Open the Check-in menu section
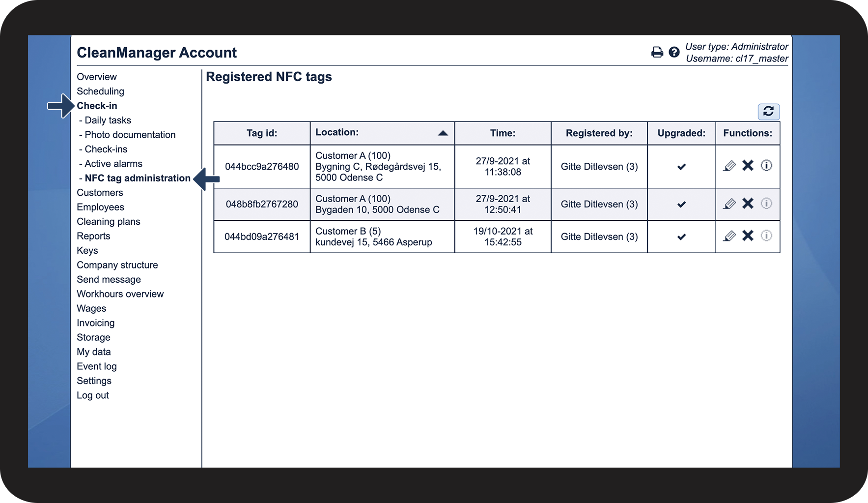868x503 pixels. pyautogui.click(x=97, y=106)
